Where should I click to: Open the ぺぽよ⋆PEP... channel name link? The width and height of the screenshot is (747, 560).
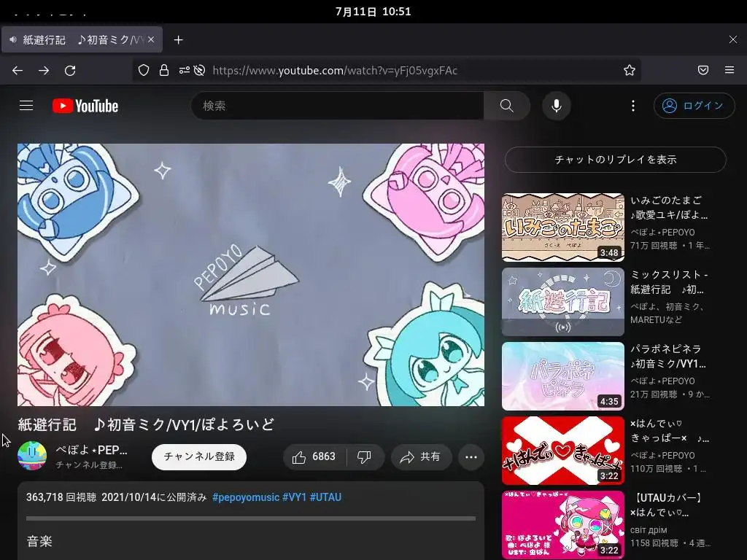[x=91, y=450]
